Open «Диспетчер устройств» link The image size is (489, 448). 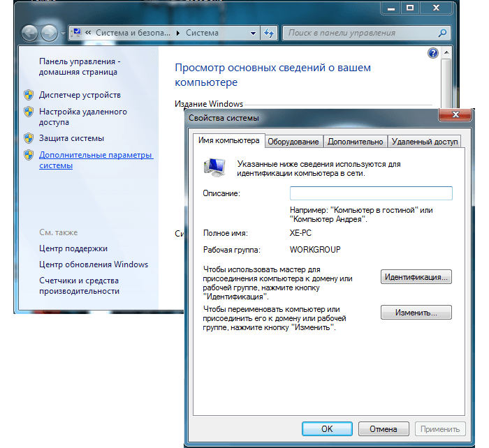pos(80,95)
